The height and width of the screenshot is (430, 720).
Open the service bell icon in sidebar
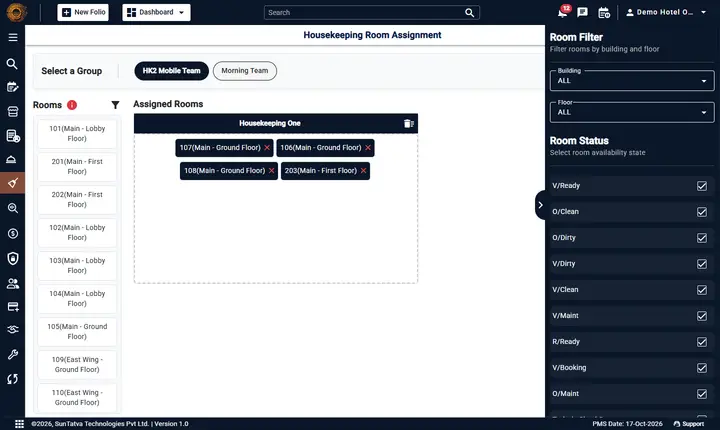(11, 159)
